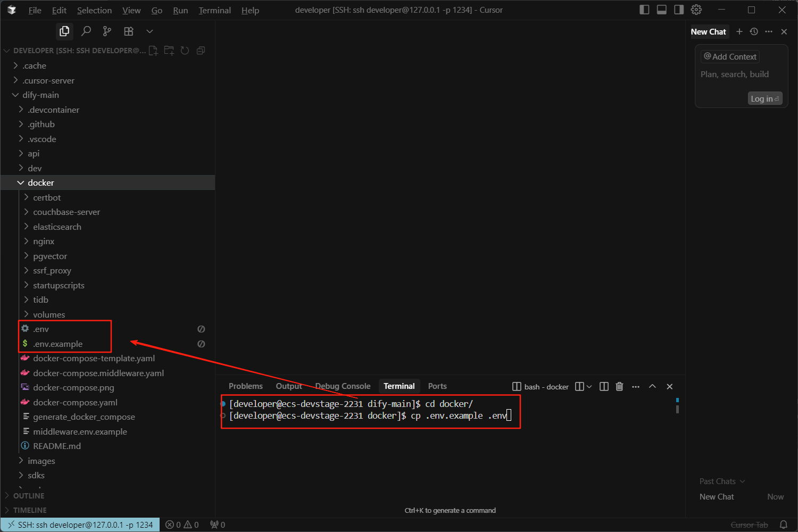Close the chat panel
The width and height of the screenshot is (798, 532).
click(x=784, y=31)
